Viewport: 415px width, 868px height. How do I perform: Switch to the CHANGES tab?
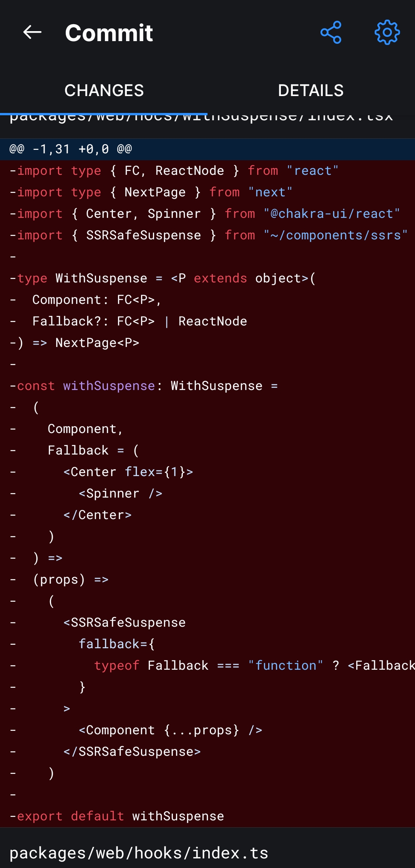point(104,91)
